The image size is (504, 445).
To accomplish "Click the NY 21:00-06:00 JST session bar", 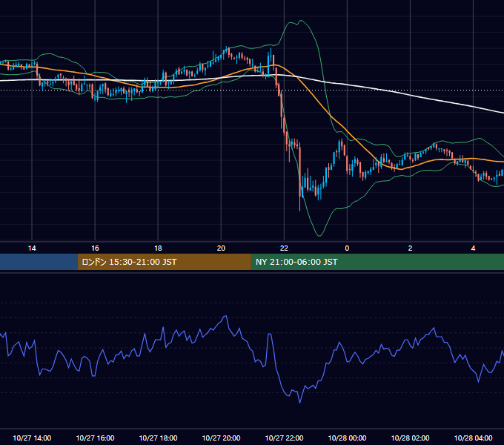I will click(377, 262).
